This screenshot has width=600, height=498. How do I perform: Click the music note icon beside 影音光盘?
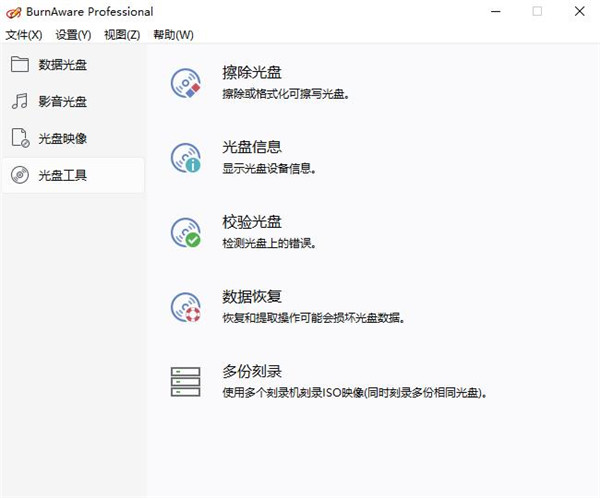[x=20, y=101]
